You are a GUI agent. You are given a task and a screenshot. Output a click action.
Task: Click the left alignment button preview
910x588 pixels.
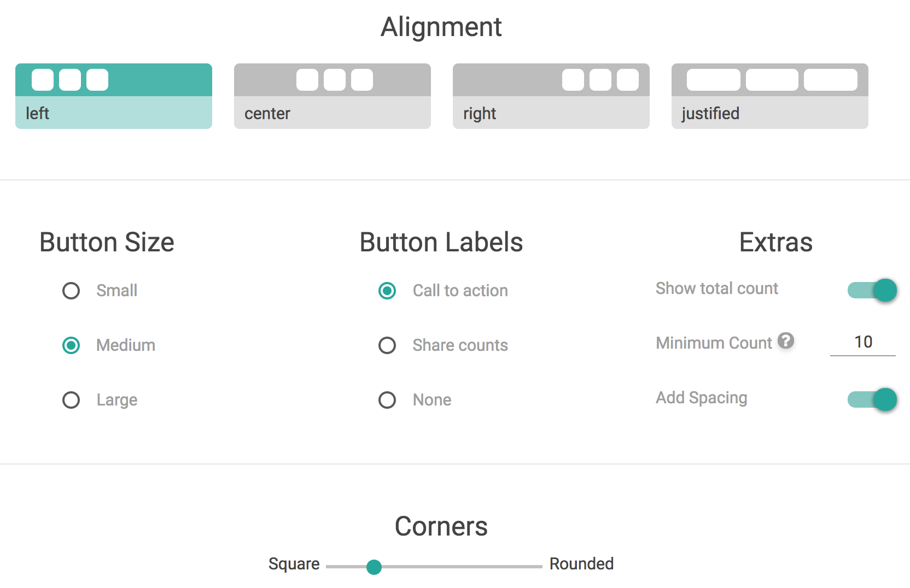tap(113, 80)
